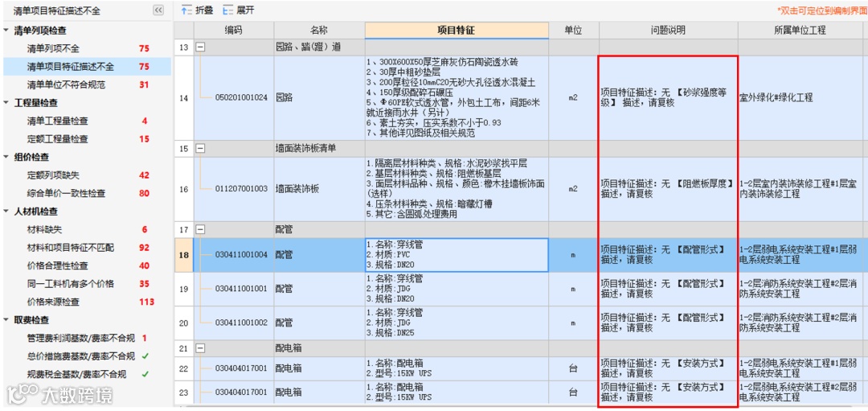868x411 pixels.
Task: Collapse the 人材机检查 tree group
Action: coord(6,212)
